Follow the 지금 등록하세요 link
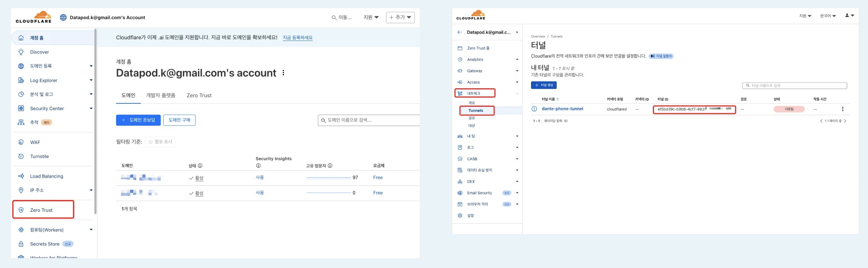Screen dimensions: 868x268 pos(297,38)
